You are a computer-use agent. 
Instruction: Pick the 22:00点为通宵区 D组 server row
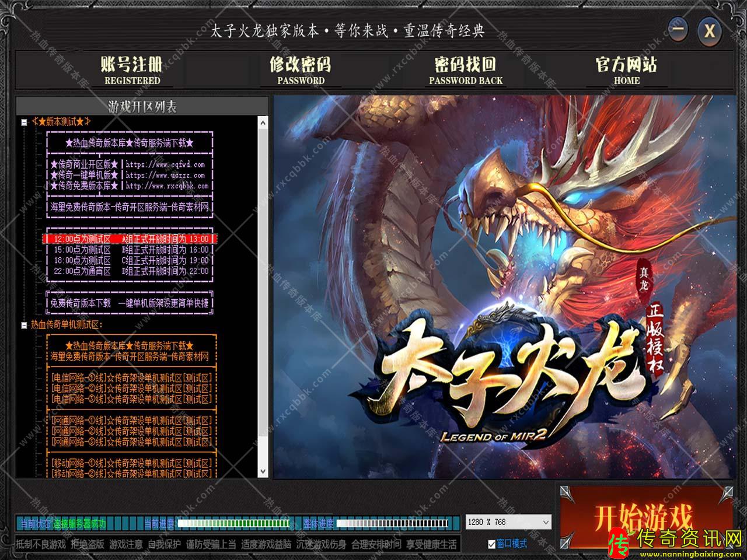coord(130,271)
